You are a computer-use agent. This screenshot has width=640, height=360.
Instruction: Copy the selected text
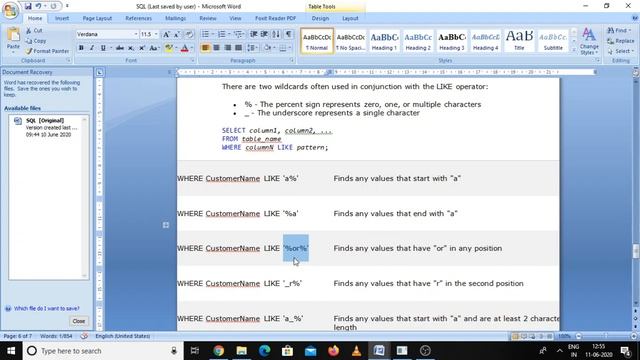pyautogui.click(x=36, y=41)
